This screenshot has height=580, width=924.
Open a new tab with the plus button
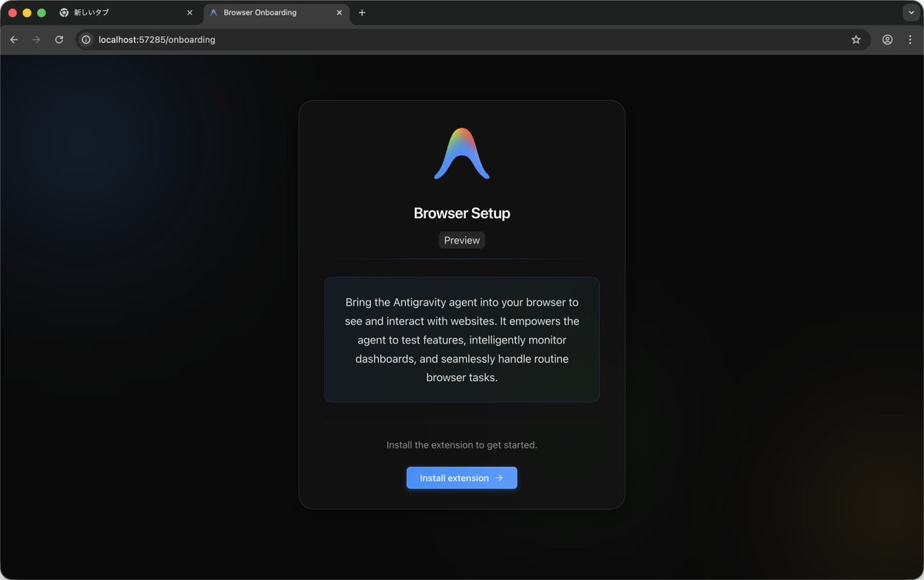tap(362, 12)
